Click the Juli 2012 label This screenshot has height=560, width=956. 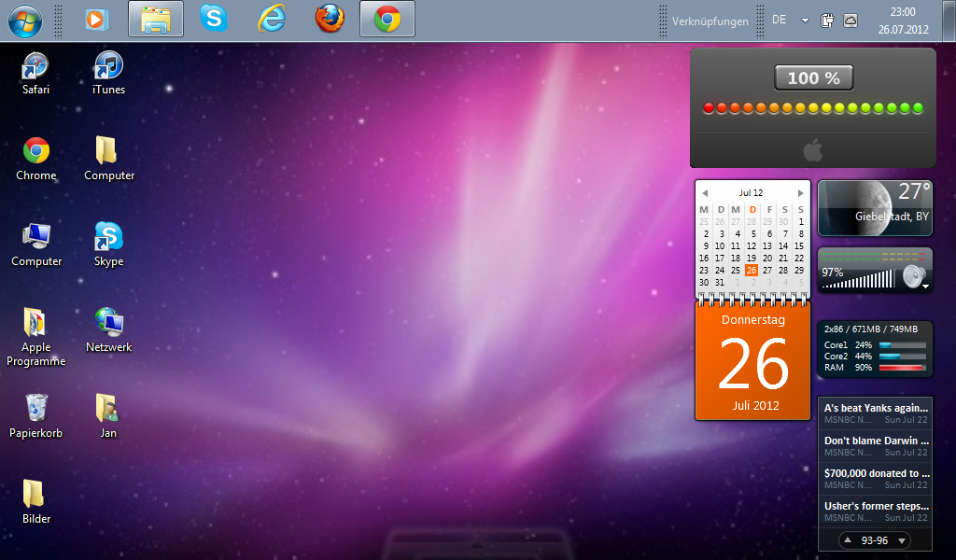tap(755, 405)
